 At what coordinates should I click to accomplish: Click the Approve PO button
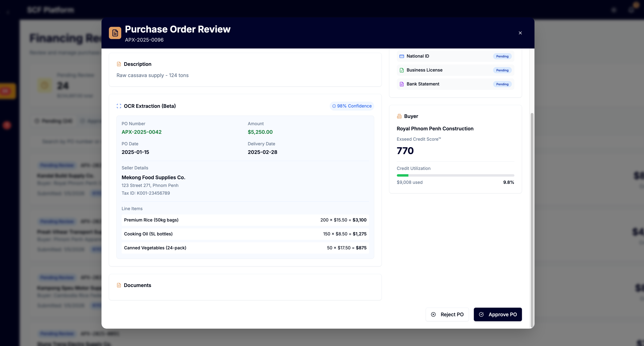[x=497, y=314]
